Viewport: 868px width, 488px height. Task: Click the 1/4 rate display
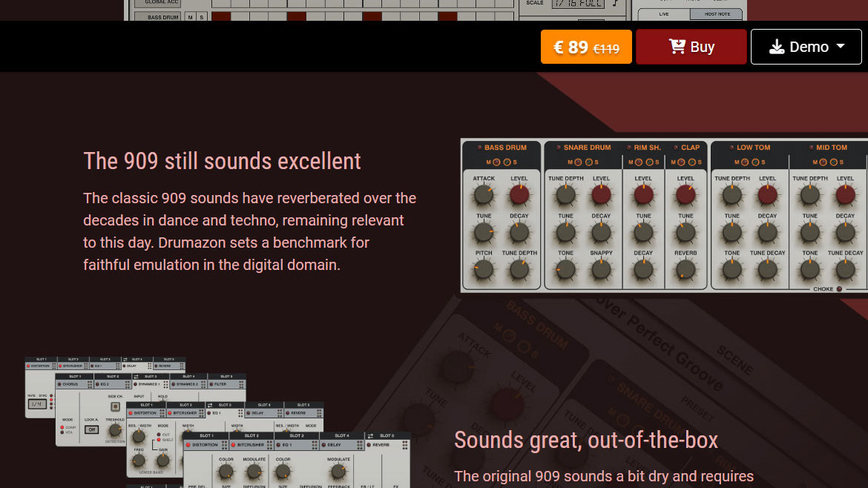[37, 404]
